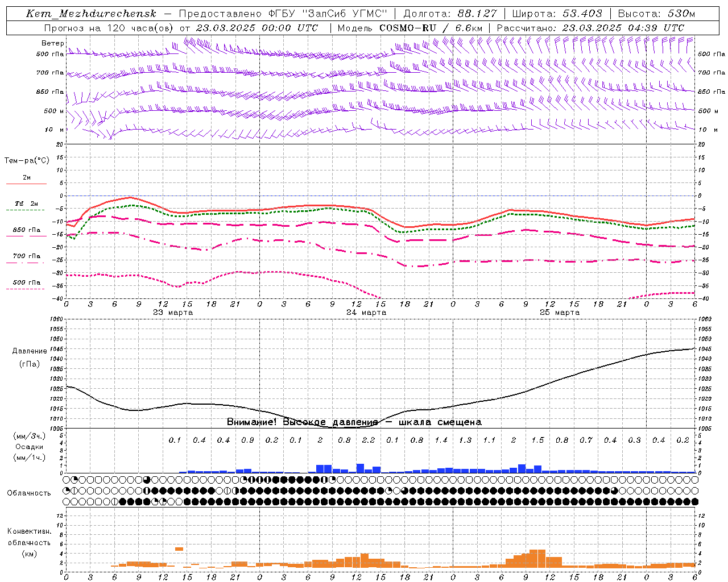The width and height of the screenshot is (728, 582).
Task: Click the 0.3 precipitation value
Action: click(x=634, y=440)
